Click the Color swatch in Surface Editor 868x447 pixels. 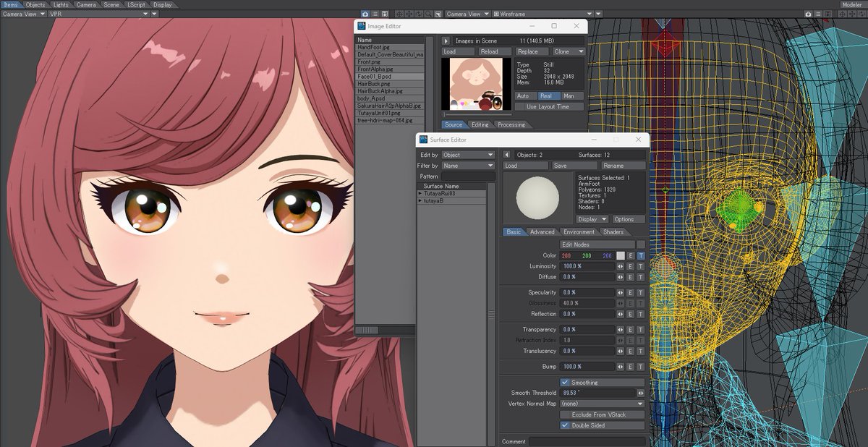point(621,255)
